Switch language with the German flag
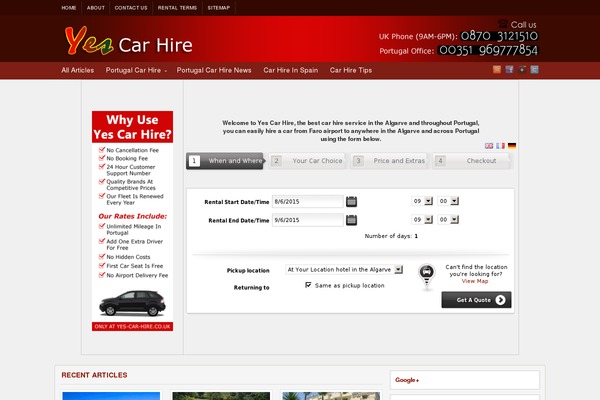 click(512, 146)
